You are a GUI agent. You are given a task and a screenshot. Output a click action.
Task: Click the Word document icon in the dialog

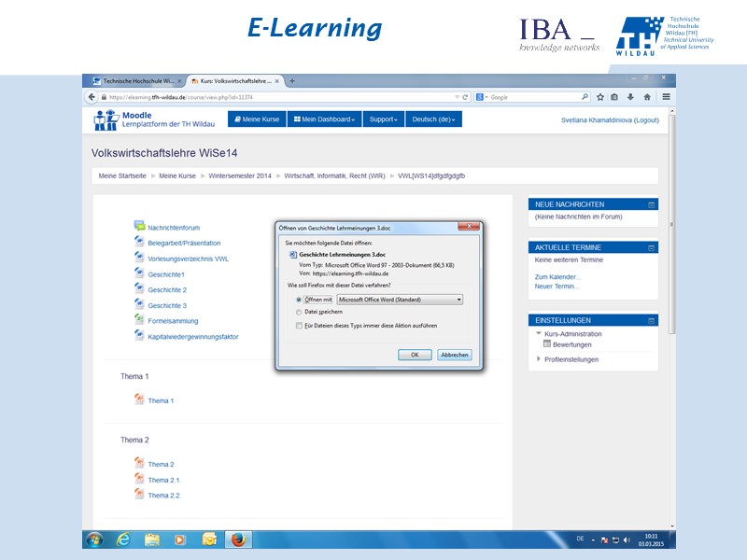(x=292, y=254)
